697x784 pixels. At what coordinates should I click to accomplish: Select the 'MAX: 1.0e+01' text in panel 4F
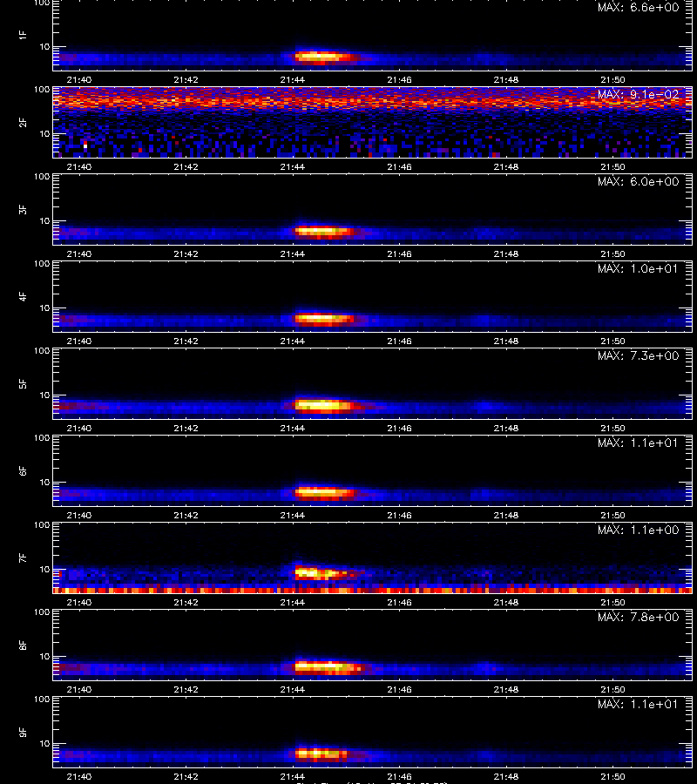(x=638, y=268)
